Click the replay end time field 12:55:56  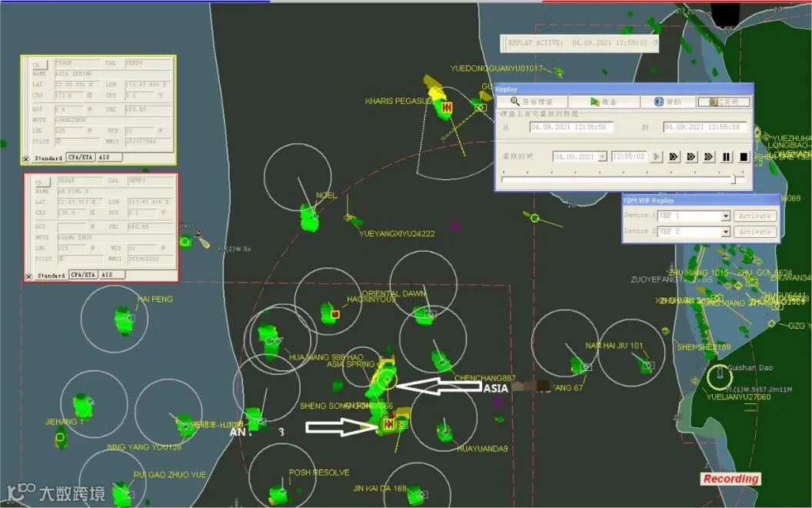click(705, 127)
